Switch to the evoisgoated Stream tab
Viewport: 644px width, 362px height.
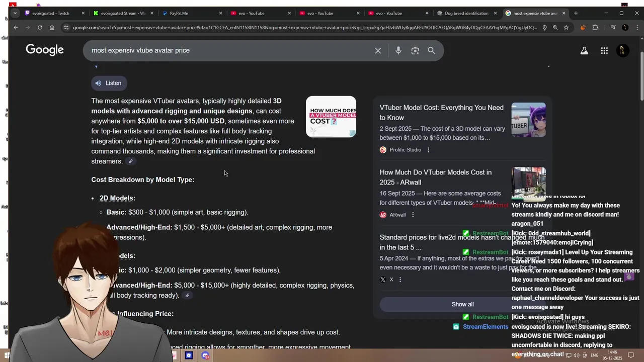coord(122,13)
